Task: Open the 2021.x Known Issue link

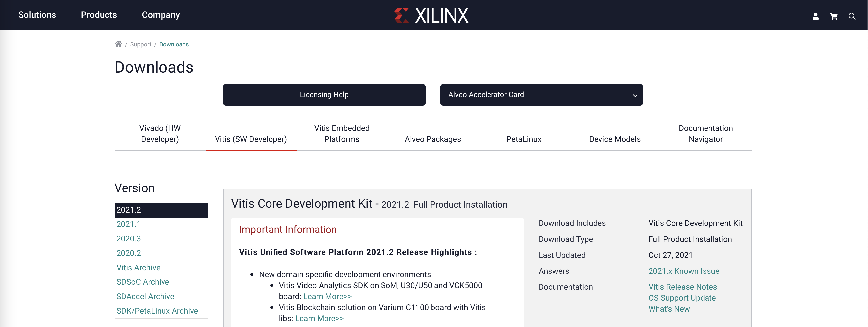Action: 684,271
